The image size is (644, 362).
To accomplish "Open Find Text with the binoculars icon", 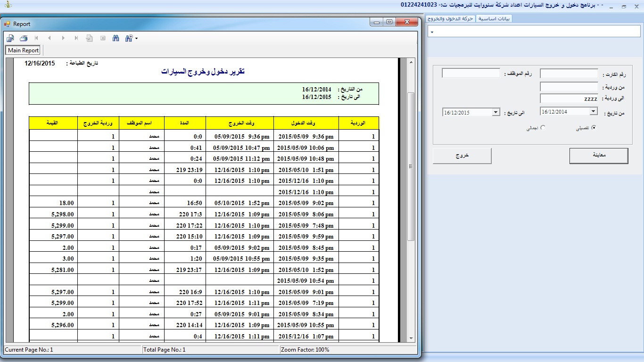I will tap(116, 38).
